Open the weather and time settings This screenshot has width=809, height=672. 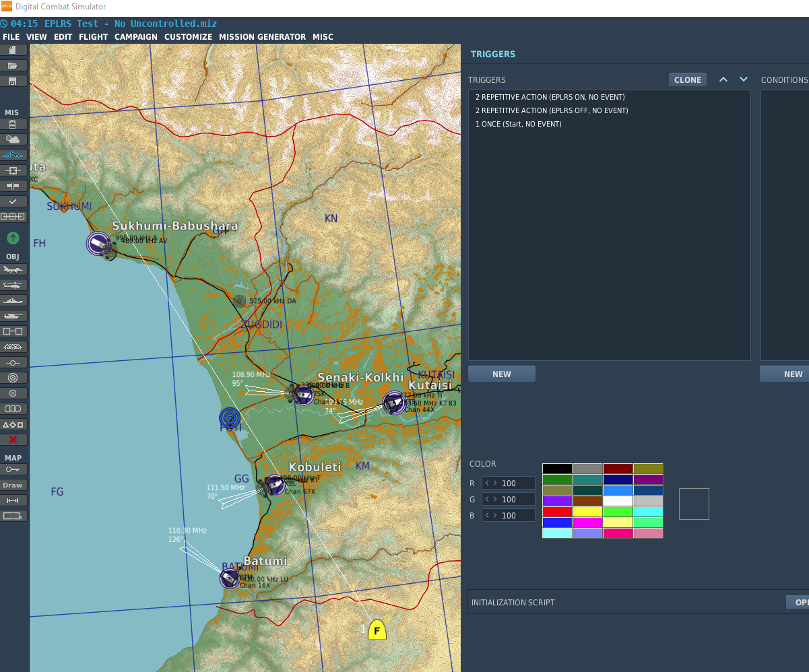13,139
